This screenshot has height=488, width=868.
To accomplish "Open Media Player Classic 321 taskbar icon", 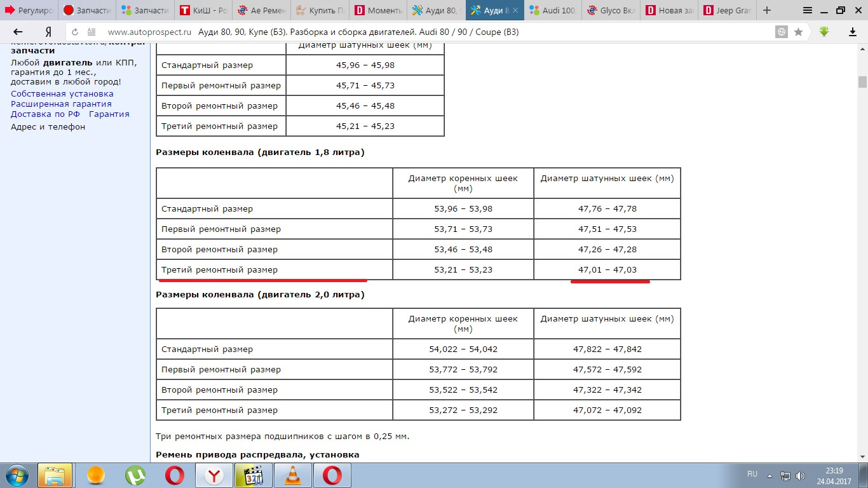I will click(254, 475).
